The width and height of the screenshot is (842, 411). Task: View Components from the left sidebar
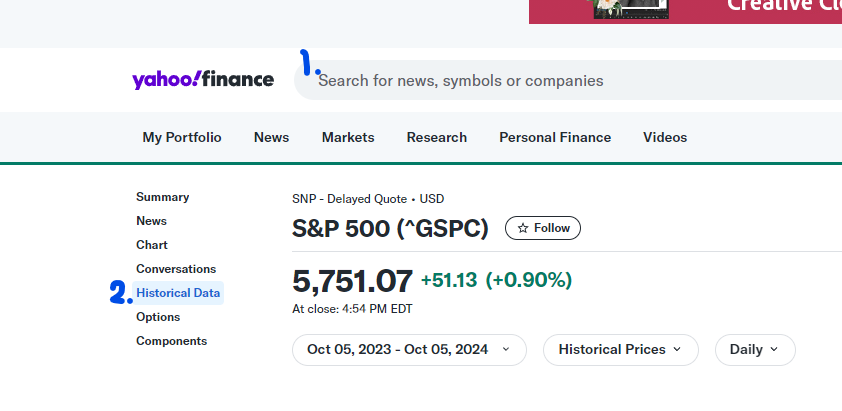click(171, 341)
